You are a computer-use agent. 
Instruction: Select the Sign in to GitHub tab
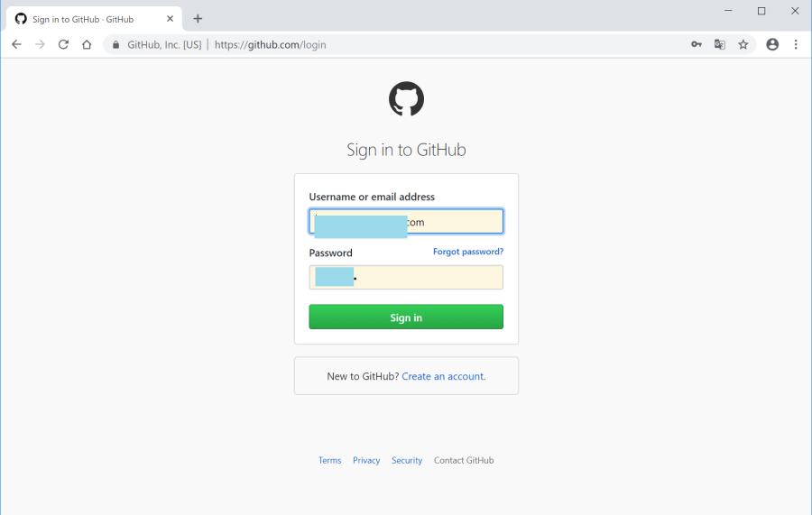pos(86,19)
